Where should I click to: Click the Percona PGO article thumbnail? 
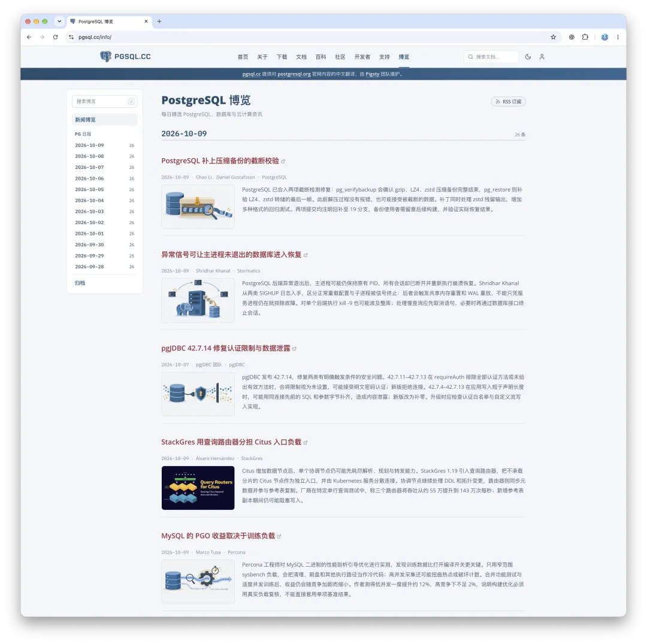click(x=198, y=582)
